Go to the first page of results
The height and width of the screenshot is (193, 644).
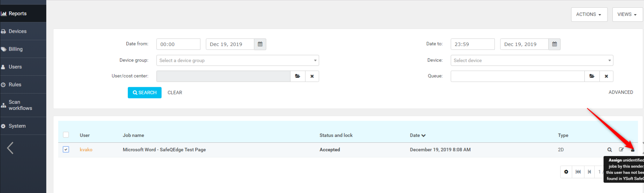[578, 172]
